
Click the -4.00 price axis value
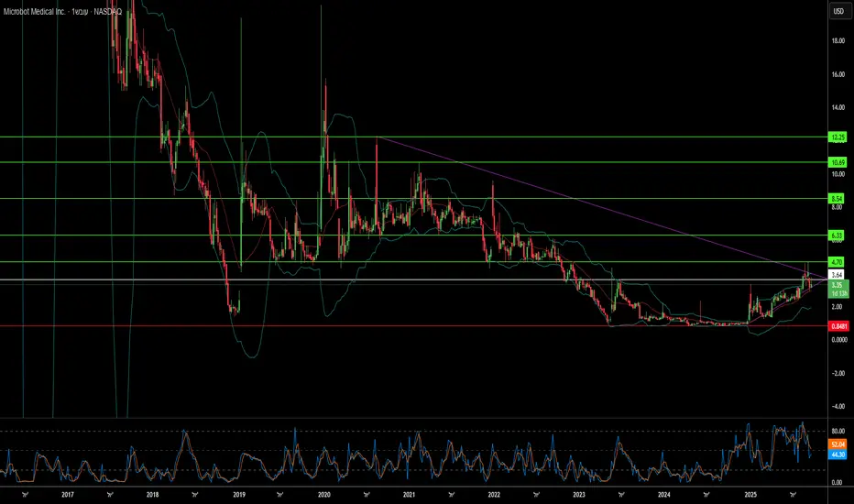(x=838, y=407)
